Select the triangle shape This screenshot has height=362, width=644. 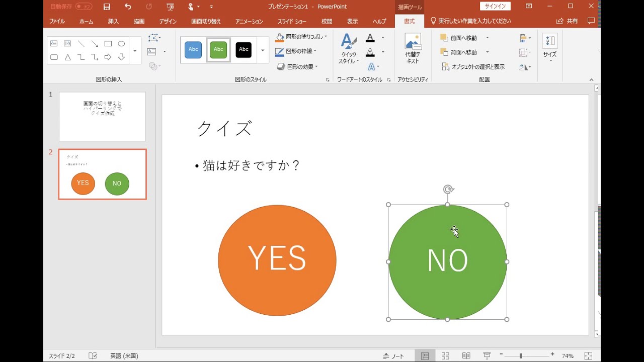[x=67, y=57]
